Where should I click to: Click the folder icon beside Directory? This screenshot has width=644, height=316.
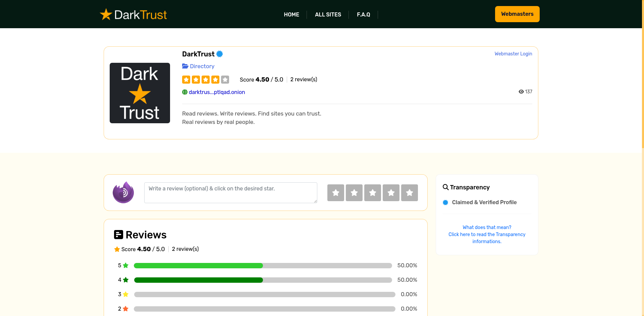pyautogui.click(x=185, y=66)
